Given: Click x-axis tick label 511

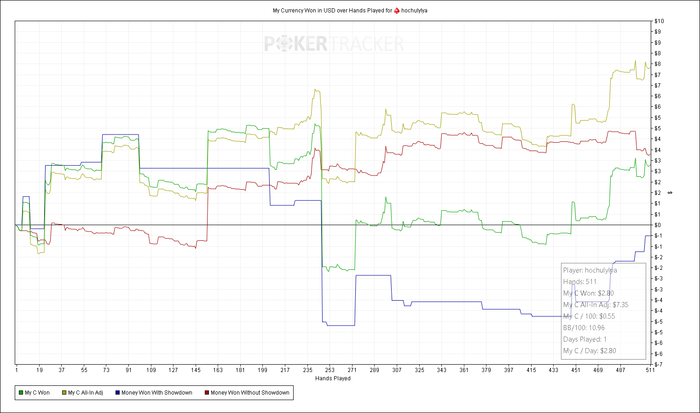Looking at the screenshot, I should point(650,370).
